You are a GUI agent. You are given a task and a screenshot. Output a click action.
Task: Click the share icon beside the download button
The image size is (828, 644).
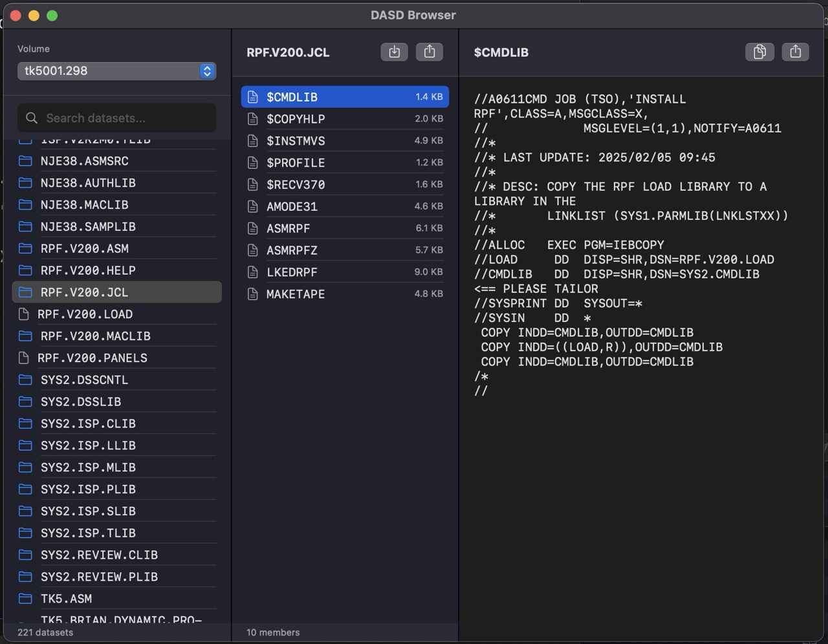click(x=430, y=52)
